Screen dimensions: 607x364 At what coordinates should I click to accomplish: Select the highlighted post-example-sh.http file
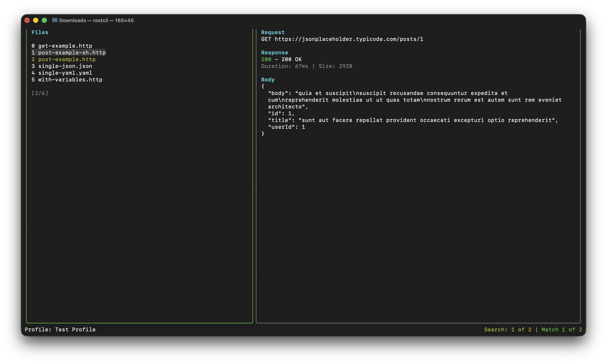click(x=72, y=53)
